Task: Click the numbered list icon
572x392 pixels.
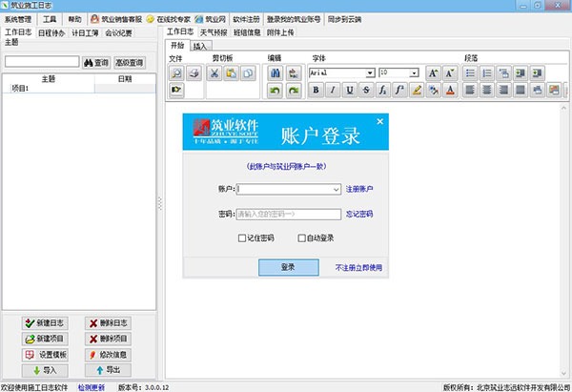Action: click(x=487, y=73)
